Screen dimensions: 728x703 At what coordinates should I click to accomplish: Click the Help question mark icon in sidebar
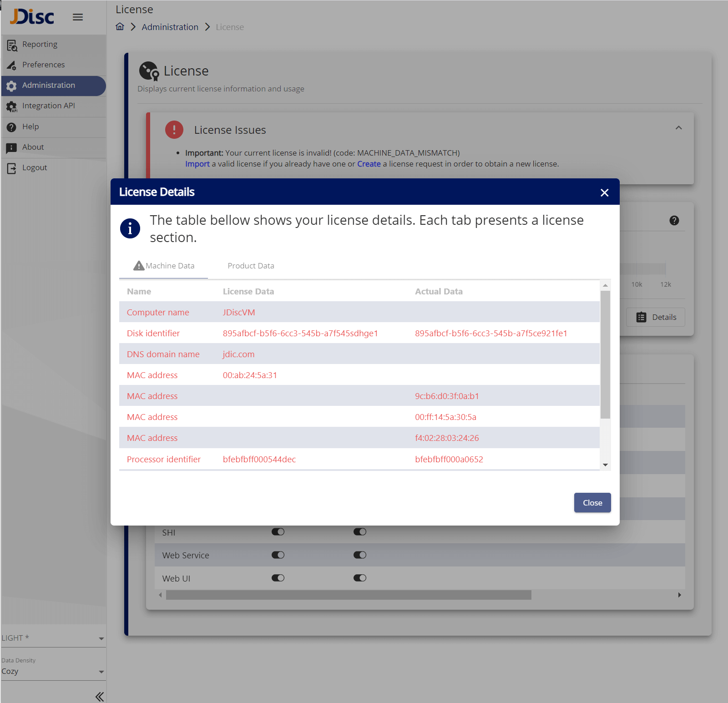(11, 127)
